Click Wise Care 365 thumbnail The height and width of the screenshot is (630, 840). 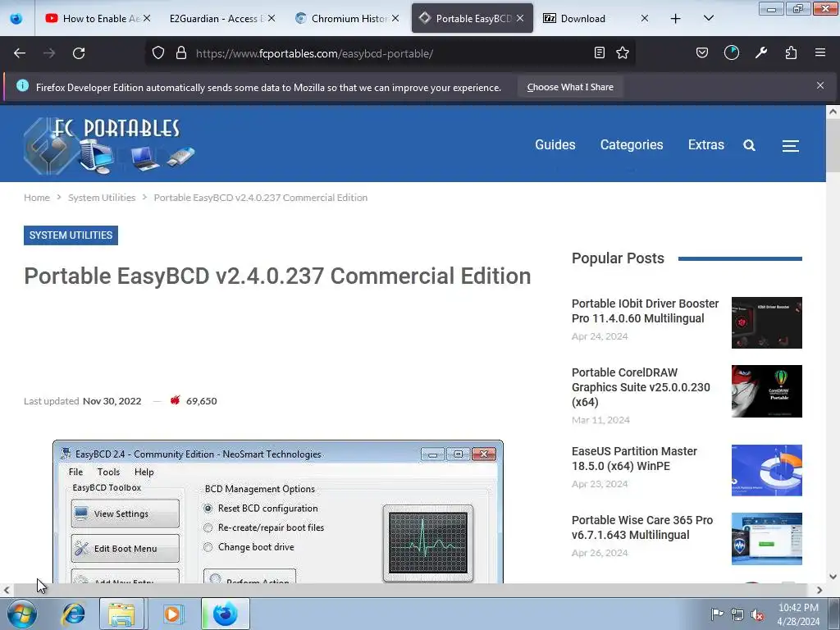pyautogui.click(x=767, y=539)
